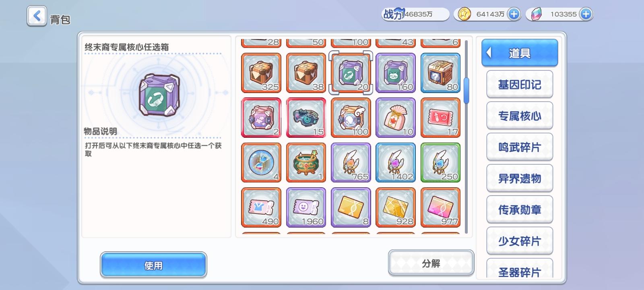
Task: Switch to the 专属核心 tab
Action: (520, 116)
